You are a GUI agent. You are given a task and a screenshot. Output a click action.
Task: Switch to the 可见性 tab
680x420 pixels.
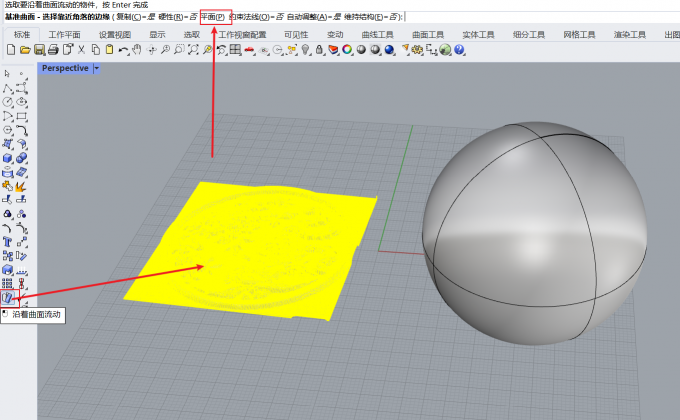[x=296, y=35]
